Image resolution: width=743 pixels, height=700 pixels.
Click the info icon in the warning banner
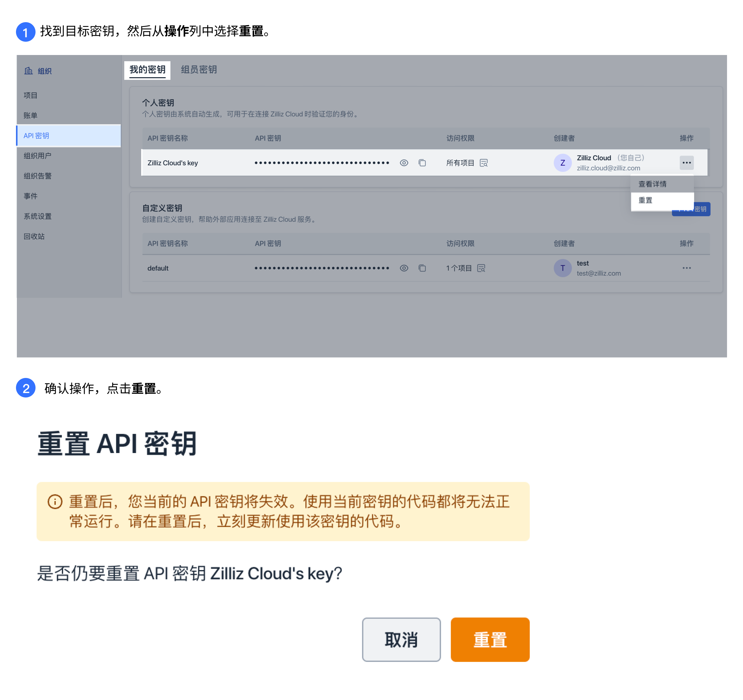(x=55, y=502)
